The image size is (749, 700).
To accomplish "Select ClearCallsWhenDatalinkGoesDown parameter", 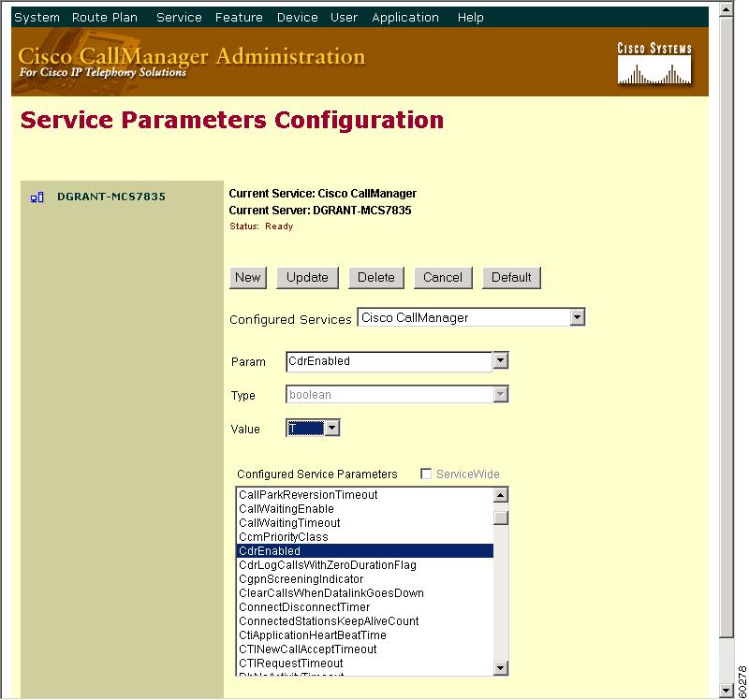I will click(364, 593).
